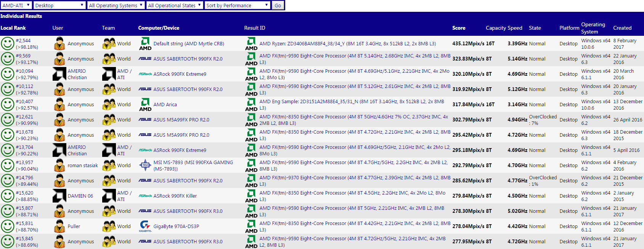Image resolution: width=644 pixels, height=249 pixels.
Task: Open rank #12,621 link
Action: pyautogui.click(x=24, y=117)
